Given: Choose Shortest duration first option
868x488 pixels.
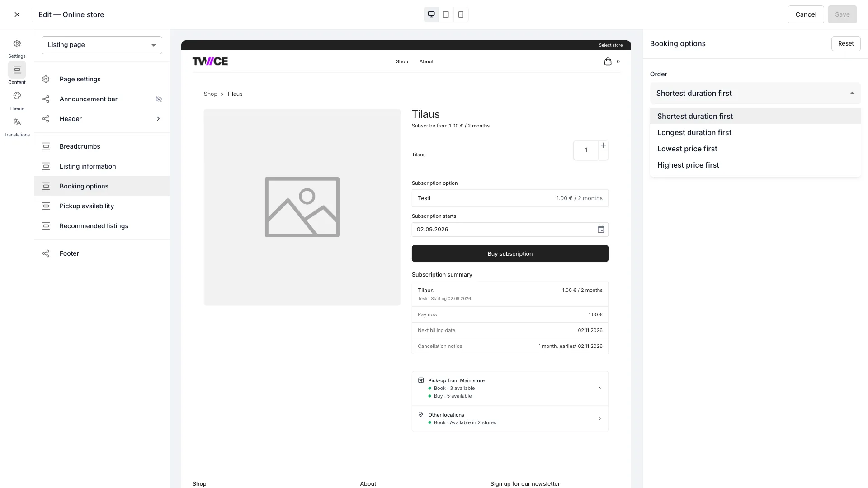Looking at the screenshot, I should click(755, 116).
